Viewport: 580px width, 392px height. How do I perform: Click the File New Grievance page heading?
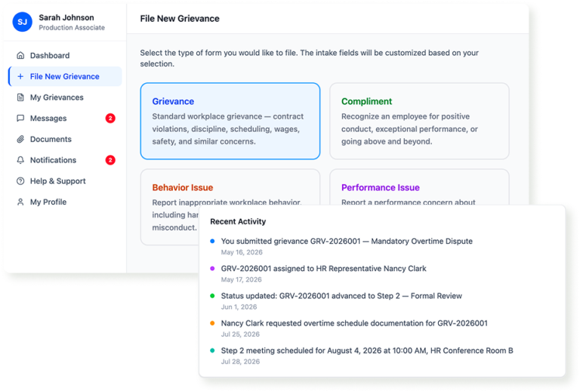180,18
